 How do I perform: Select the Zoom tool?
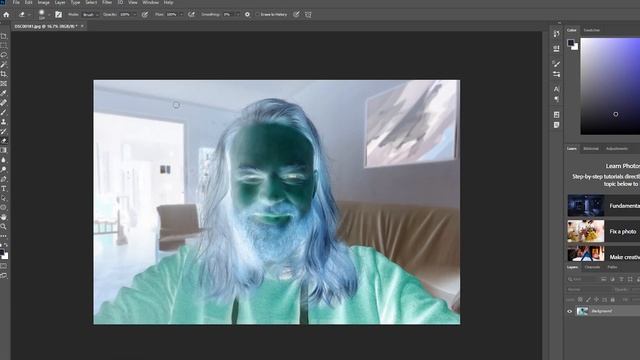pyautogui.click(x=4, y=227)
